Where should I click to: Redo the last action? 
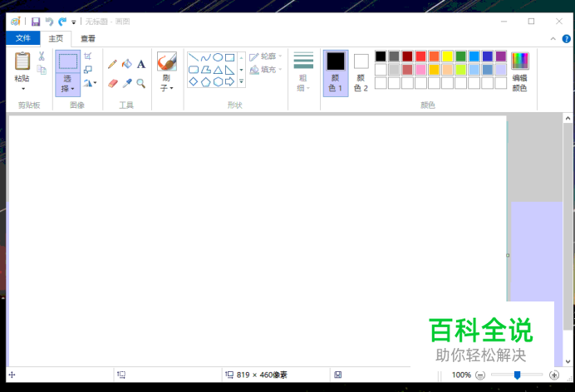[x=62, y=22]
